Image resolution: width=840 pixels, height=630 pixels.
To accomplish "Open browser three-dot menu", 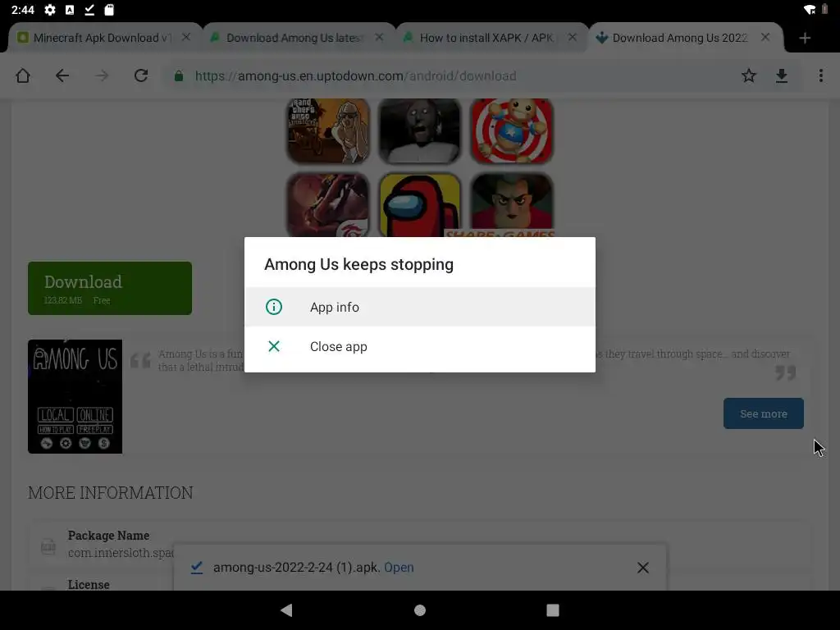I will click(820, 75).
